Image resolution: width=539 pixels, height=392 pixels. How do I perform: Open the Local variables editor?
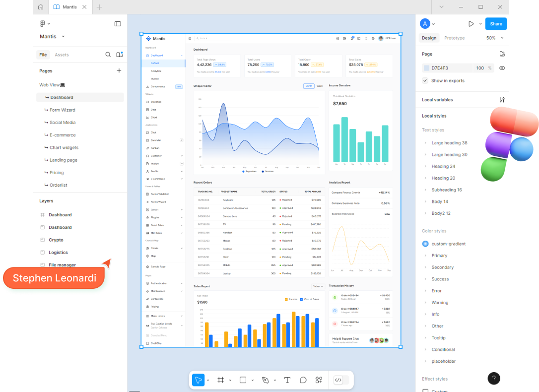tap(502, 100)
